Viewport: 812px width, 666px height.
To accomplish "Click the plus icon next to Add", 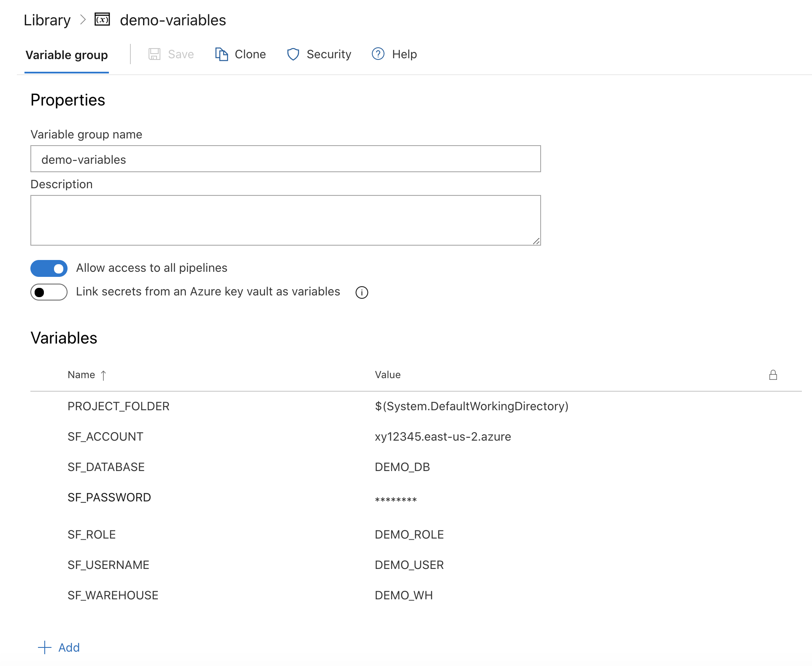I will pos(45,647).
